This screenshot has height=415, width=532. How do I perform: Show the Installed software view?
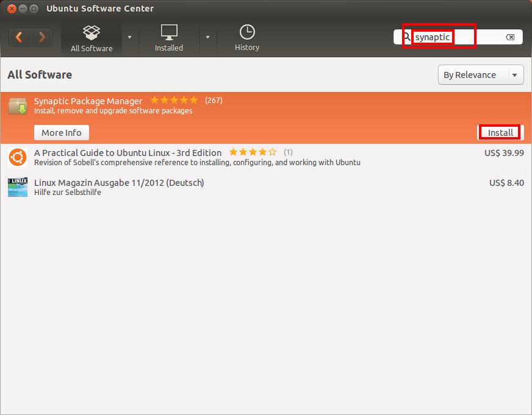pyautogui.click(x=169, y=38)
